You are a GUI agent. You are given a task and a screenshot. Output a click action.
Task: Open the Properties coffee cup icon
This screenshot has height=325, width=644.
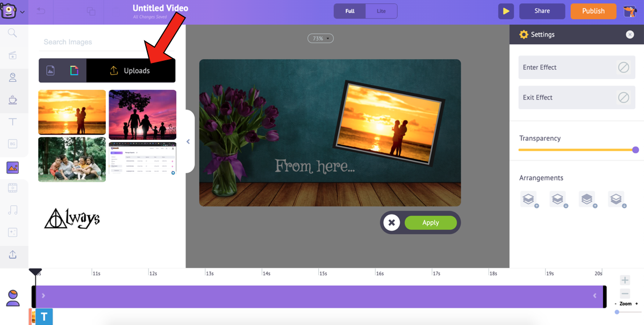pyautogui.click(x=12, y=100)
